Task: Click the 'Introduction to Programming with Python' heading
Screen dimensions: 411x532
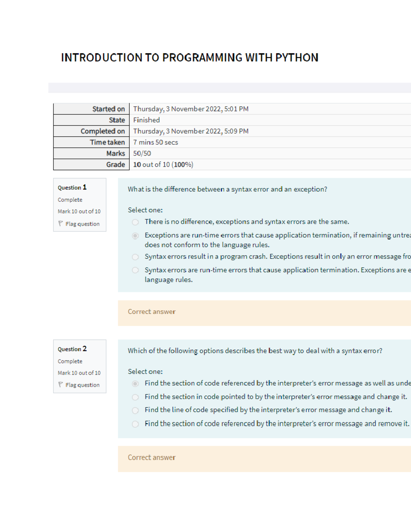Action: click(190, 58)
